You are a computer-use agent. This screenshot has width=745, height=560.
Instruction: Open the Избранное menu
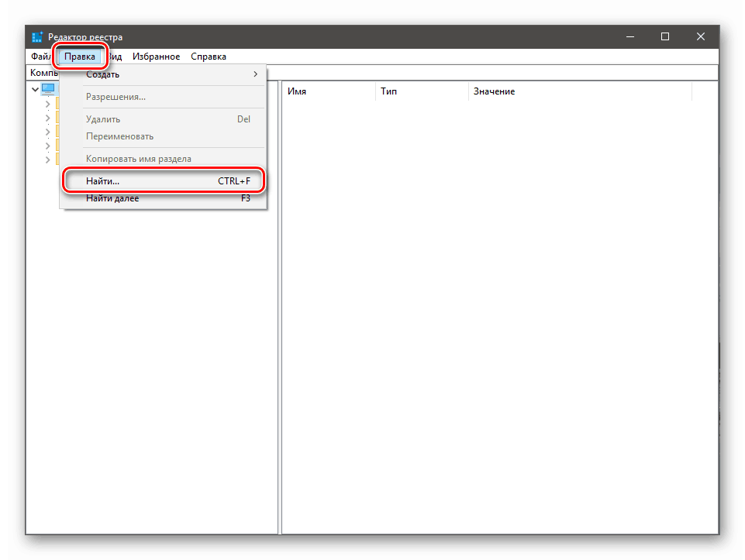pos(157,57)
